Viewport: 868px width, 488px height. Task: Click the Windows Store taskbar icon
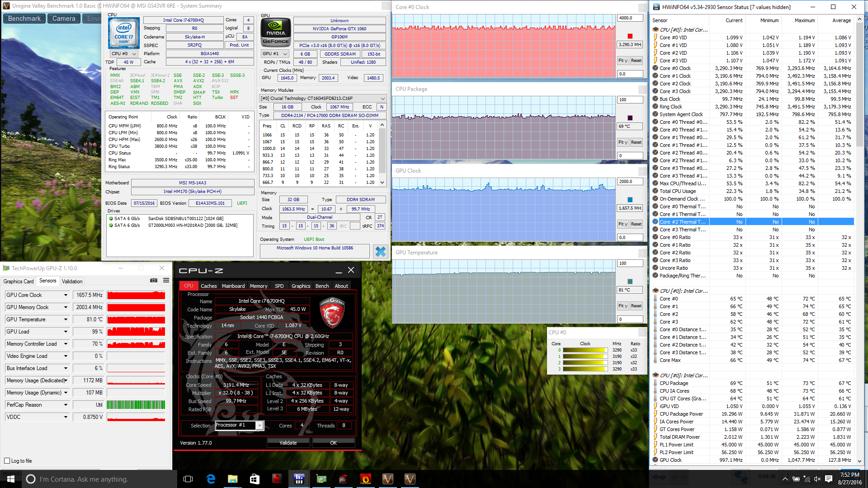pos(255,479)
